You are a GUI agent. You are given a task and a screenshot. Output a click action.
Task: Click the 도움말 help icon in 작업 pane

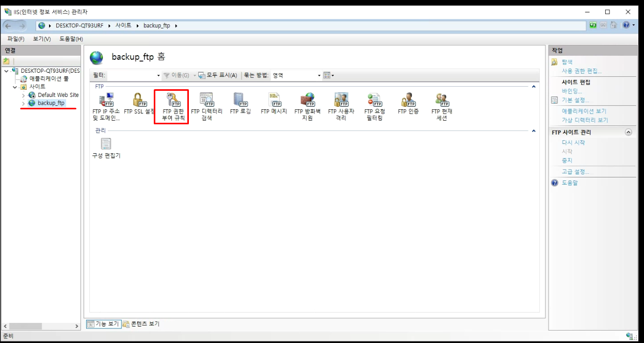[x=555, y=183]
